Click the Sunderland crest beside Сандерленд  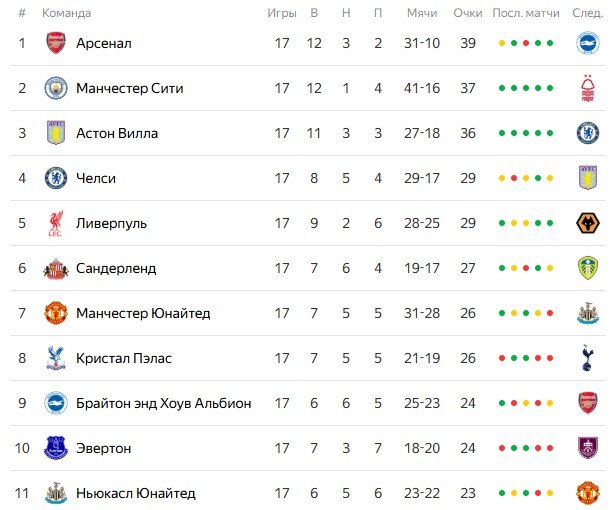(x=55, y=268)
